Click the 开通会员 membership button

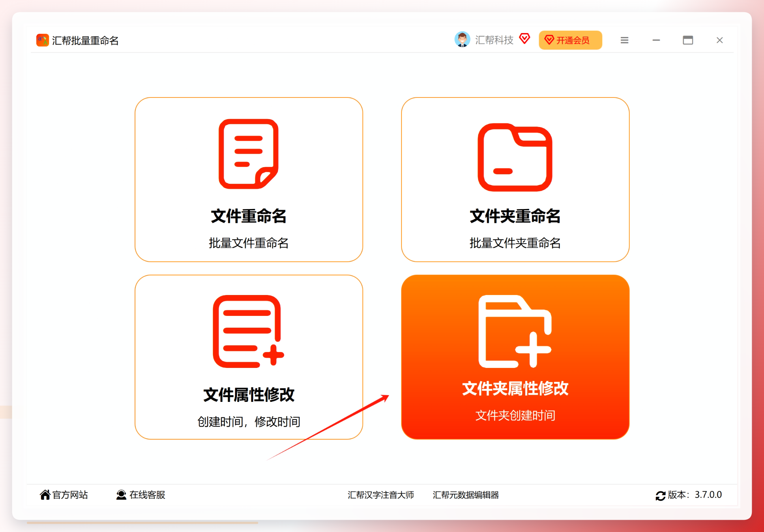point(570,40)
